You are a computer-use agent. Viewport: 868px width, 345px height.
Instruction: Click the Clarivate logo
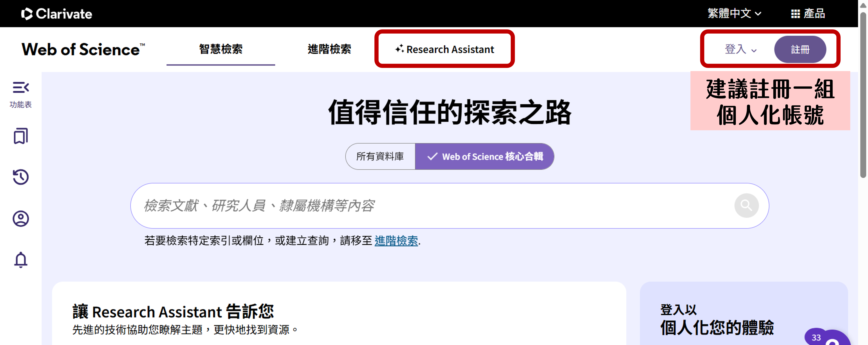click(56, 13)
